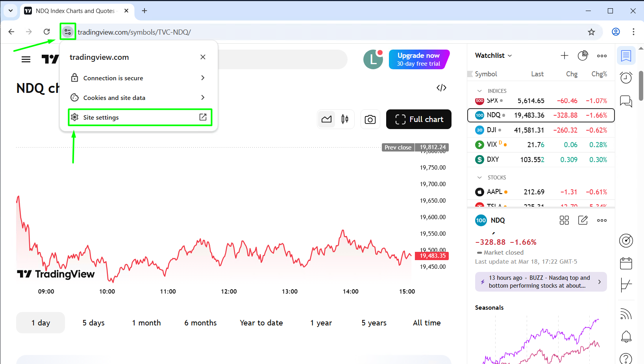
Task: Open the news feed broadcast sidebar icon
Action: pyautogui.click(x=626, y=314)
